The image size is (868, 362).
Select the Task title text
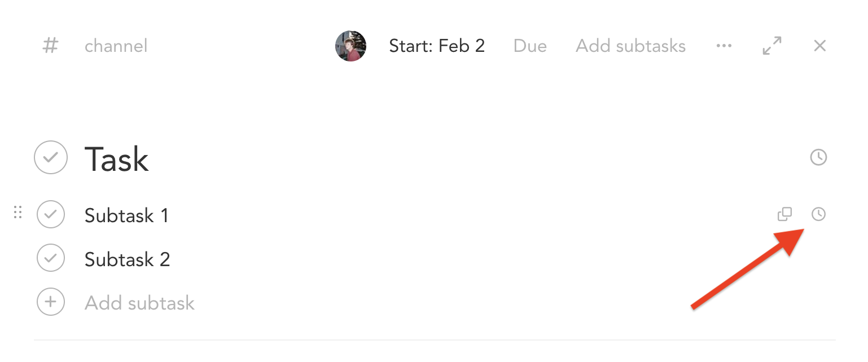pos(116,158)
